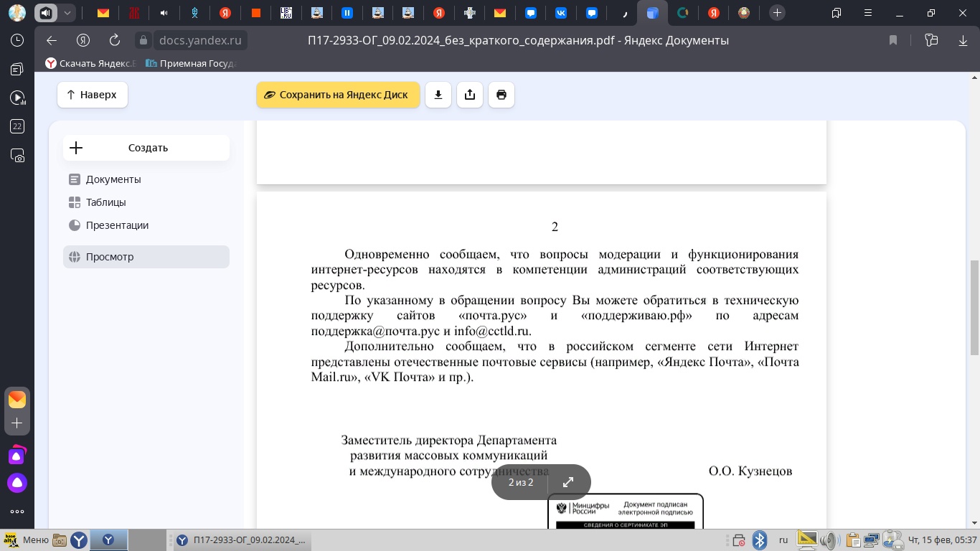Open Yandex Mail icon in side panel
Image resolution: width=980 pixels, height=551 pixels.
tap(17, 400)
